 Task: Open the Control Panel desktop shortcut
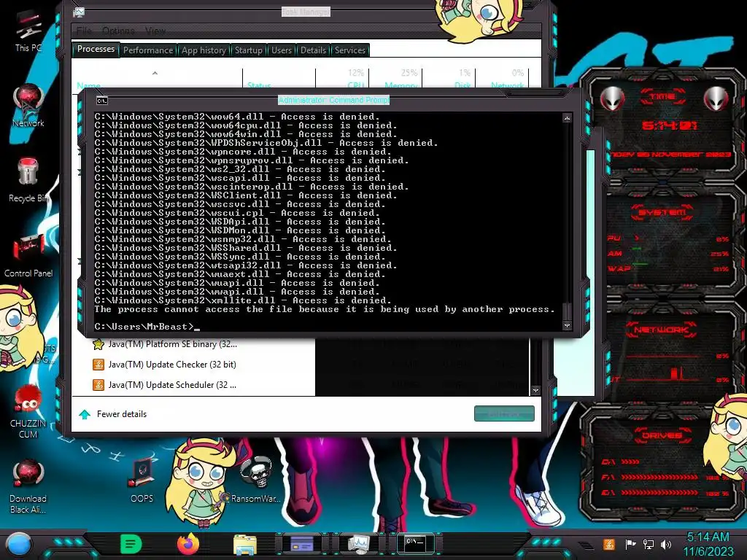pos(28,255)
